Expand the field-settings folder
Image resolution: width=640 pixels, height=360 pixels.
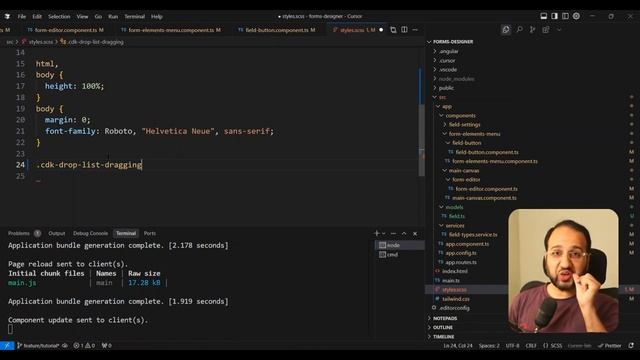click(x=464, y=124)
